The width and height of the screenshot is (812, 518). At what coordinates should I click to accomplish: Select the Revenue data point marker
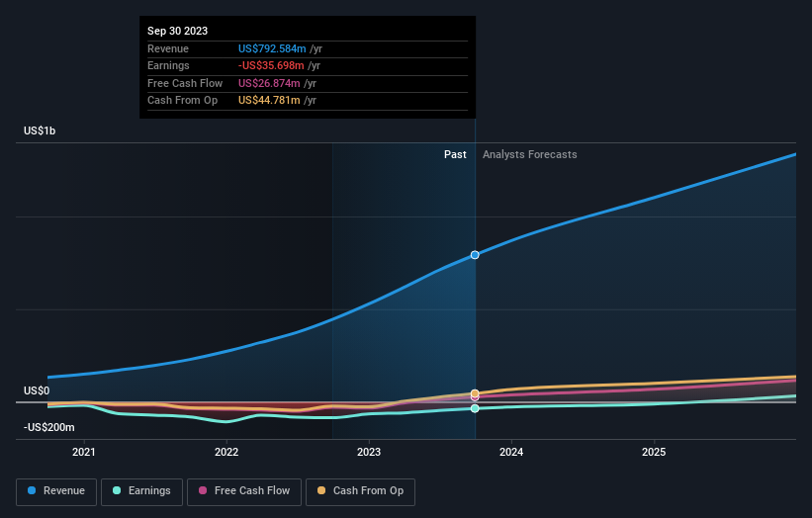475,255
